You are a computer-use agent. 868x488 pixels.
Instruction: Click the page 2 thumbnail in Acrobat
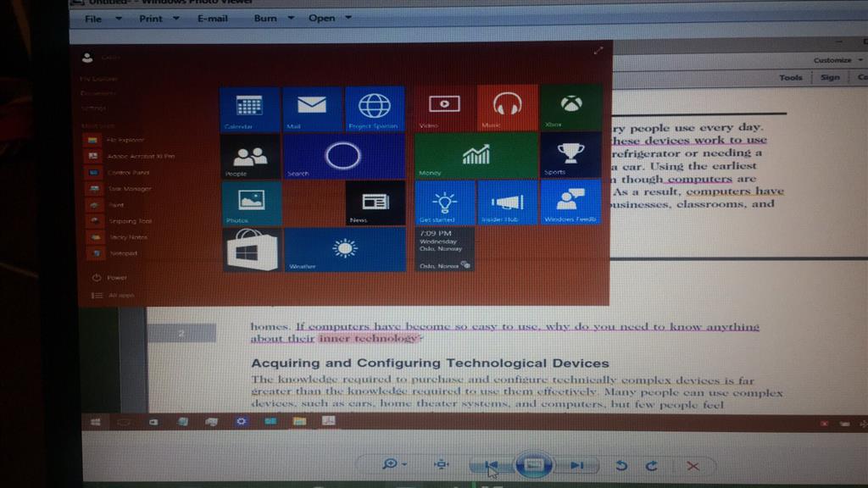click(x=181, y=333)
